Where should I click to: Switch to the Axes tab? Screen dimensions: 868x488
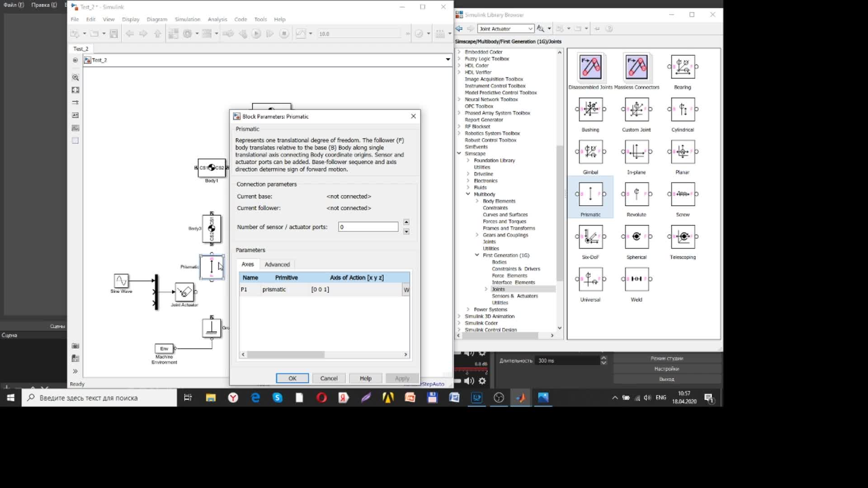click(x=248, y=264)
